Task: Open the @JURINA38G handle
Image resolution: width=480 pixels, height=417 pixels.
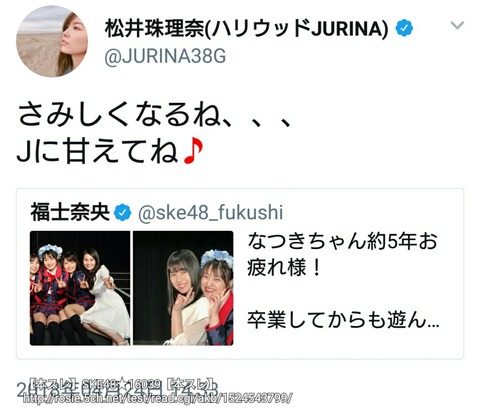Action: [165, 56]
